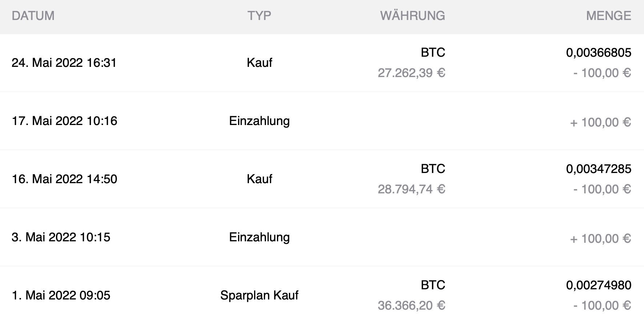Select the 16. Mai 2022 14:50 date
This screenshot has width=644, height=322.
pos(64,179)
